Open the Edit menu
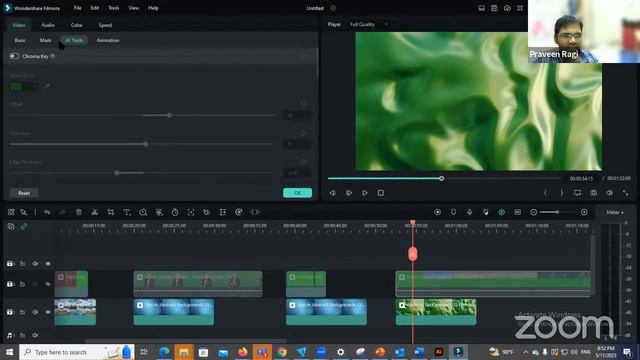Screen dimensions: 640x360 [x=95, y=8]
